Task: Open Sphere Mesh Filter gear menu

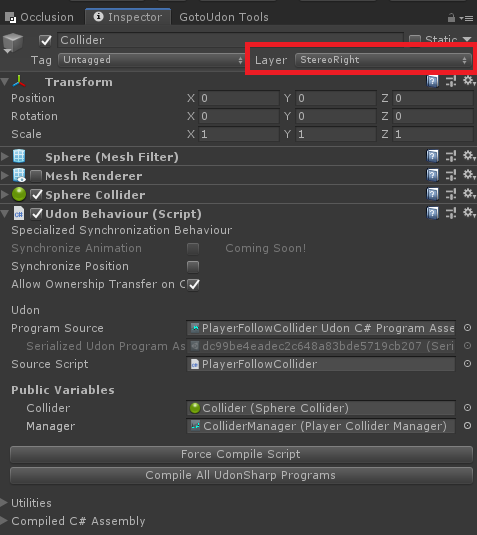Action: pos(469,156)
